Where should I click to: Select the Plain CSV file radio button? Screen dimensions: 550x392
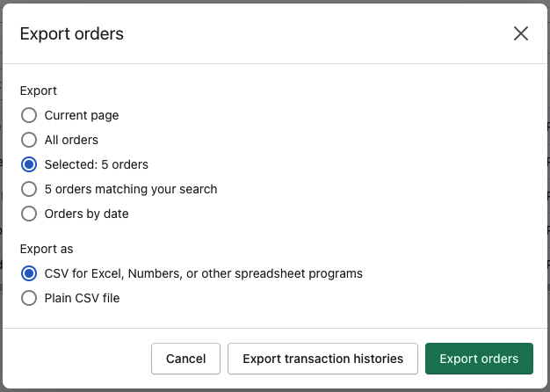pyautogui.click(x=29, y=298)
